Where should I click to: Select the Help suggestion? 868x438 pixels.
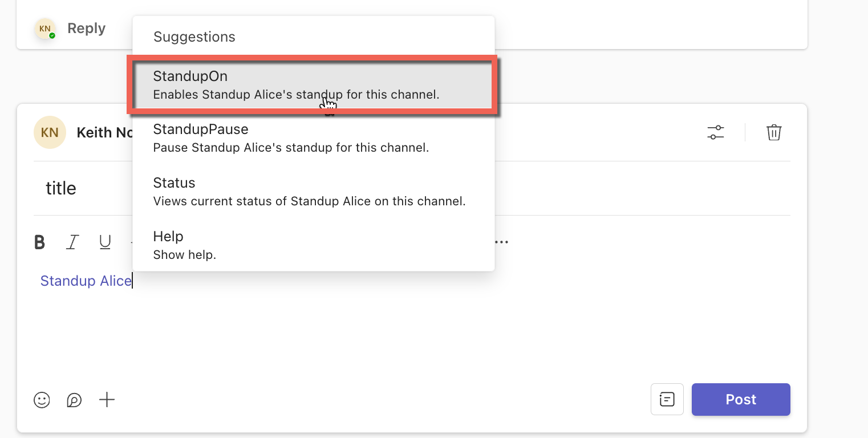pyautogui.click(x=313, y=245)
